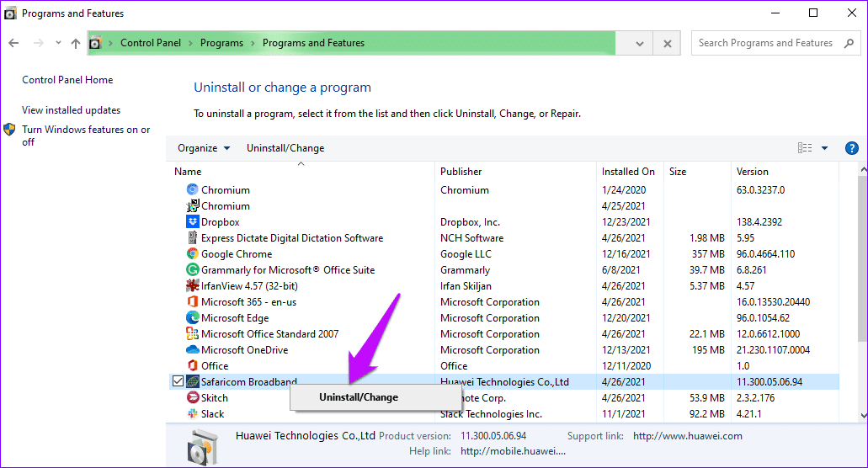Go back with the back arrow
868x468 pixels.
coord(13,43)
